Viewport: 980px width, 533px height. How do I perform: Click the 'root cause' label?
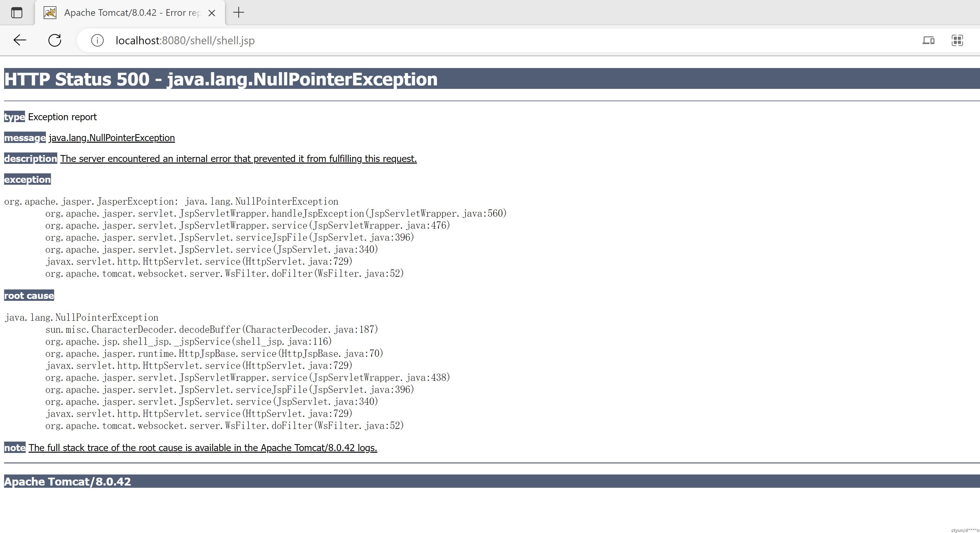[x=29, y=295]
